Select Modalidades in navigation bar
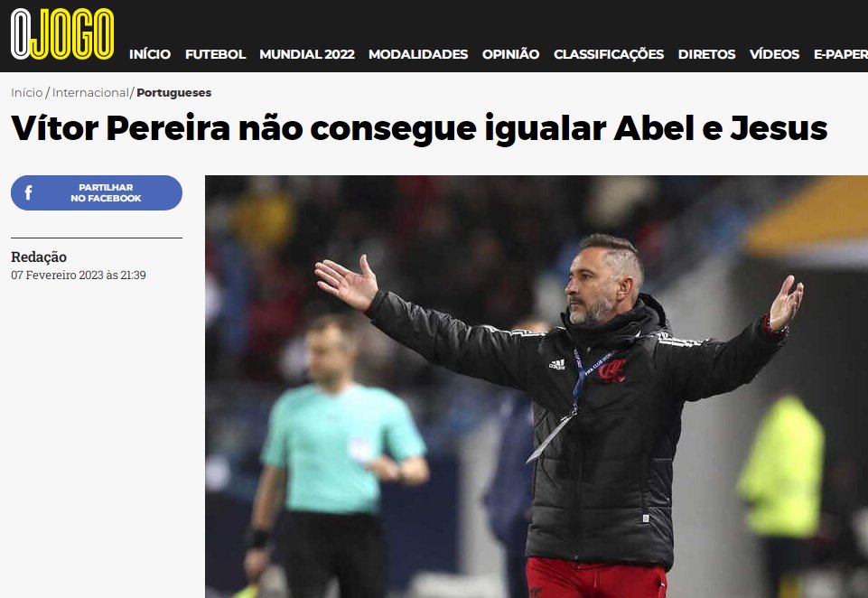Screen dimensions: 868x598 pyautogui.click(x=418, y=54)
